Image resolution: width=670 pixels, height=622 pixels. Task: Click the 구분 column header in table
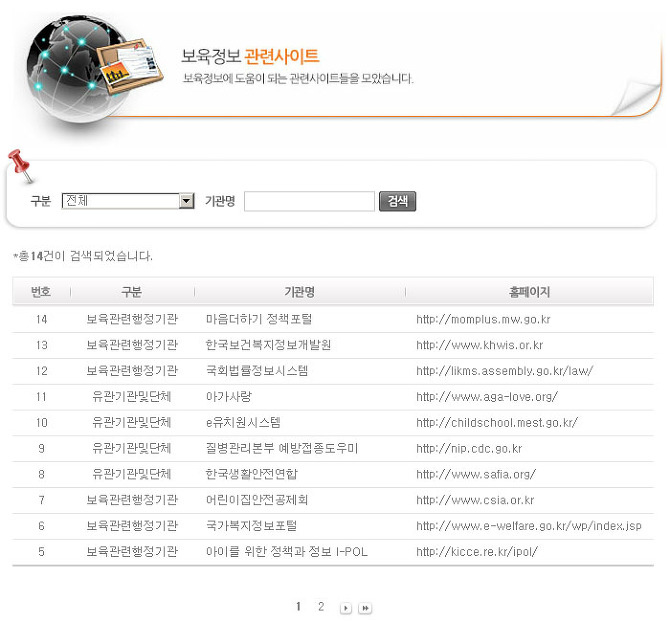pos(131,292)
